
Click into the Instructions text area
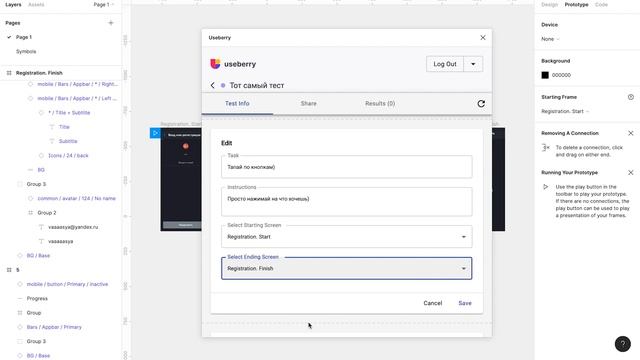[x=347, y=202]
